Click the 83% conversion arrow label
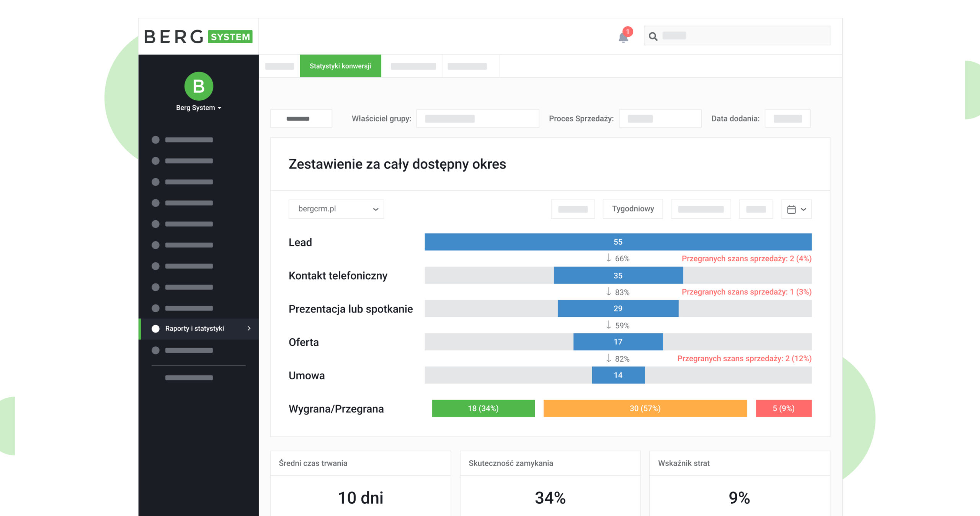980x516 pixels. 618,292
